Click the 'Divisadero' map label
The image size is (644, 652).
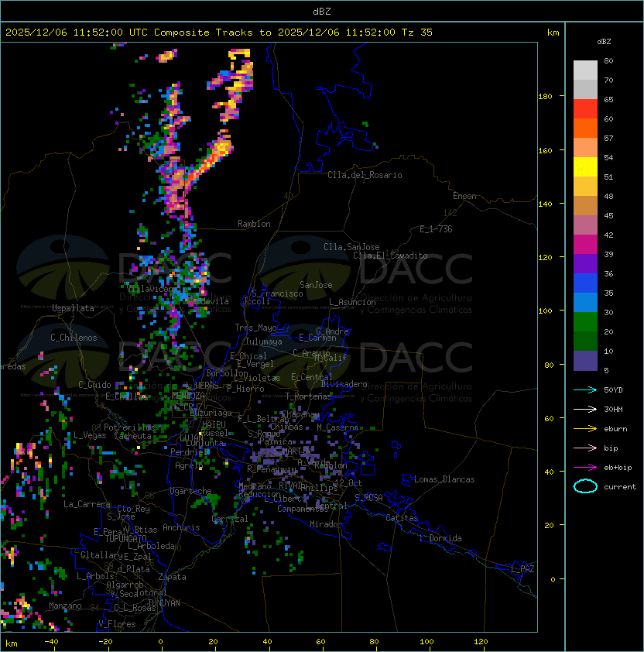344,384
